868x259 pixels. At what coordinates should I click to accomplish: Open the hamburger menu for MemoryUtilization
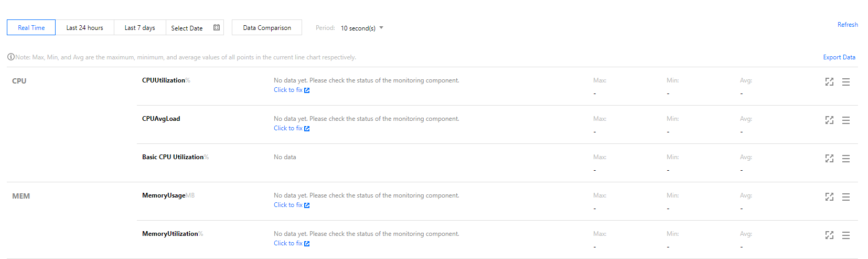846,235
